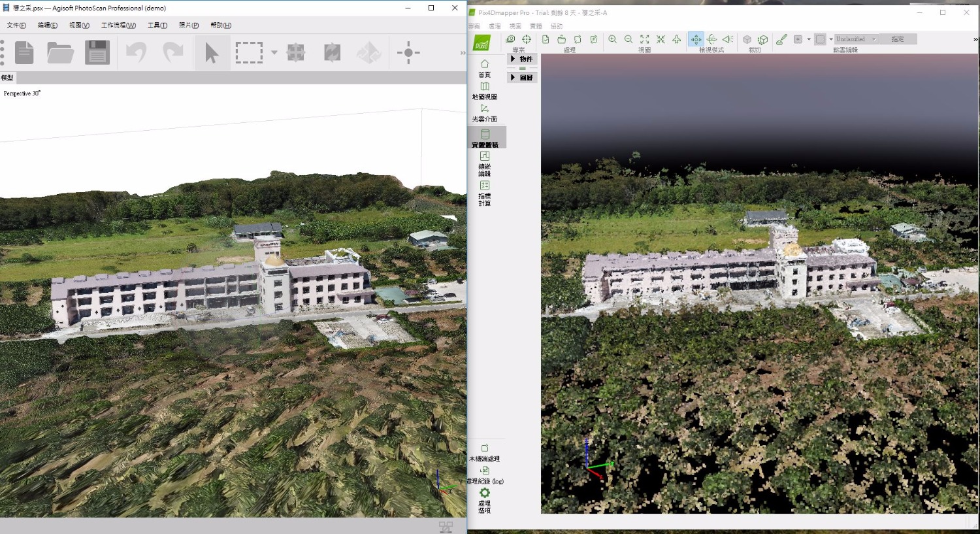The width and height of the screenshot is (980, 534).
Task: Open 專案 menu in Pix4Dmapper
Action: click(x=474, y=26)
